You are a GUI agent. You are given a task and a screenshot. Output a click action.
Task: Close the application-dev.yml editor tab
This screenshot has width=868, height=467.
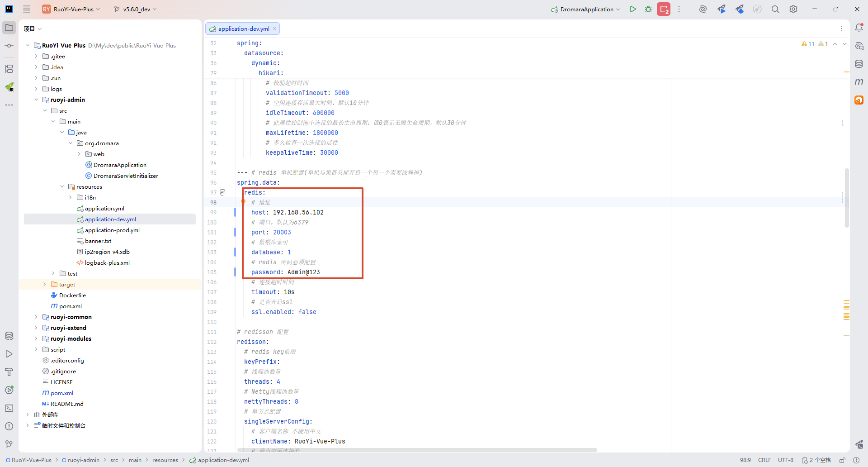click(x=274, y=29)
